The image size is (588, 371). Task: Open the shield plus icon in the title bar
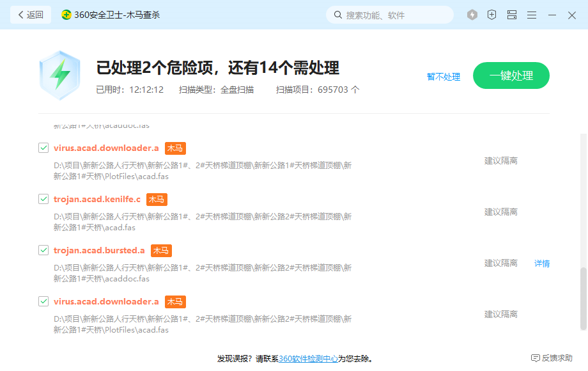491,15
